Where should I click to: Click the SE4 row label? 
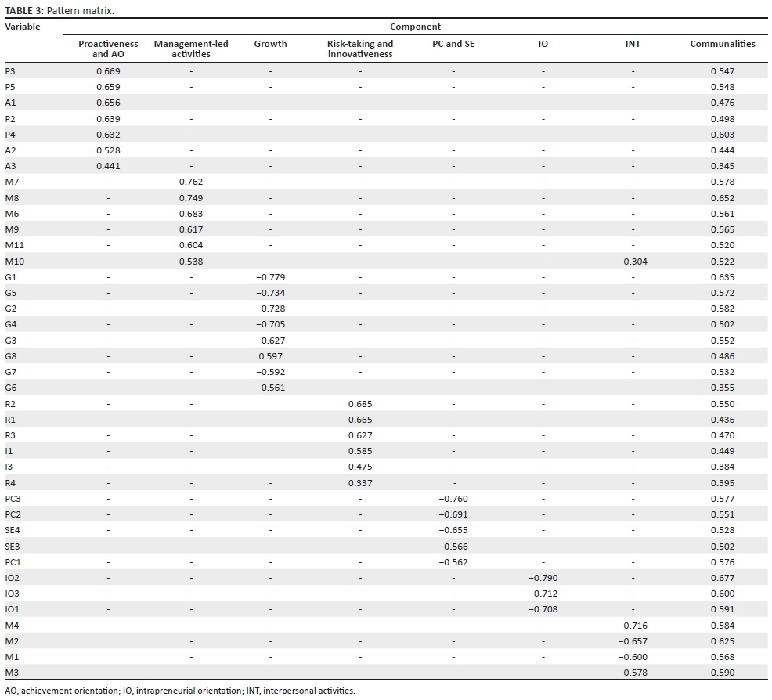pyautogui.click(x=13, y=530)
